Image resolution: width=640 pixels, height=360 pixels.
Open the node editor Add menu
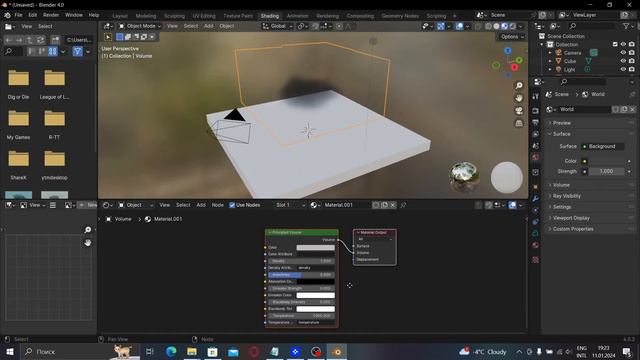click(x=201, y=205)
